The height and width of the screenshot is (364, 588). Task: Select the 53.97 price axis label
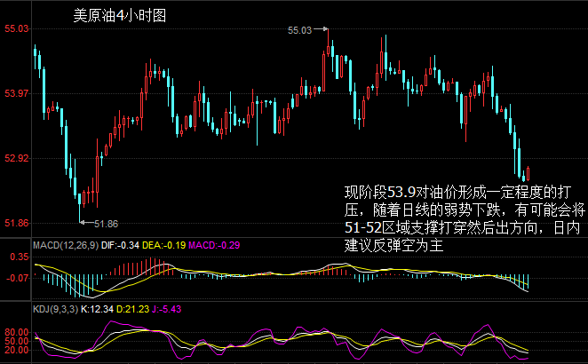click(x=17, y=93)
